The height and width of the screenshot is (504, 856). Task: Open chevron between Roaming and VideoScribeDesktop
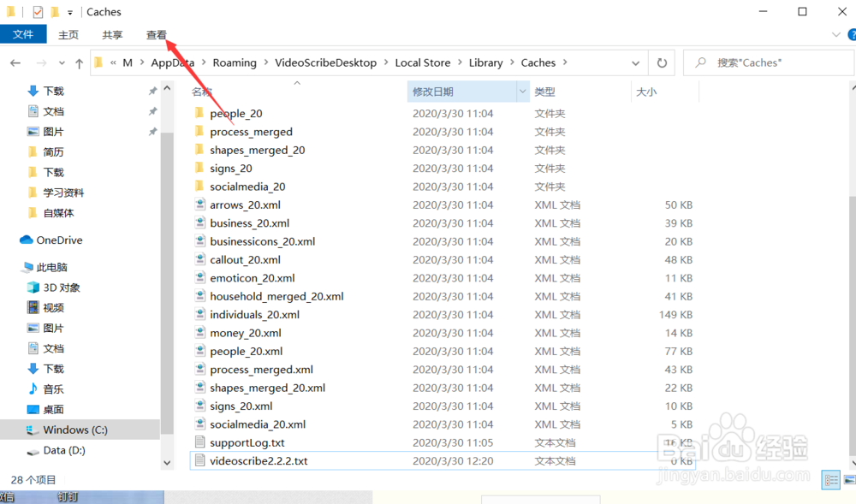[x=266, y=62]
